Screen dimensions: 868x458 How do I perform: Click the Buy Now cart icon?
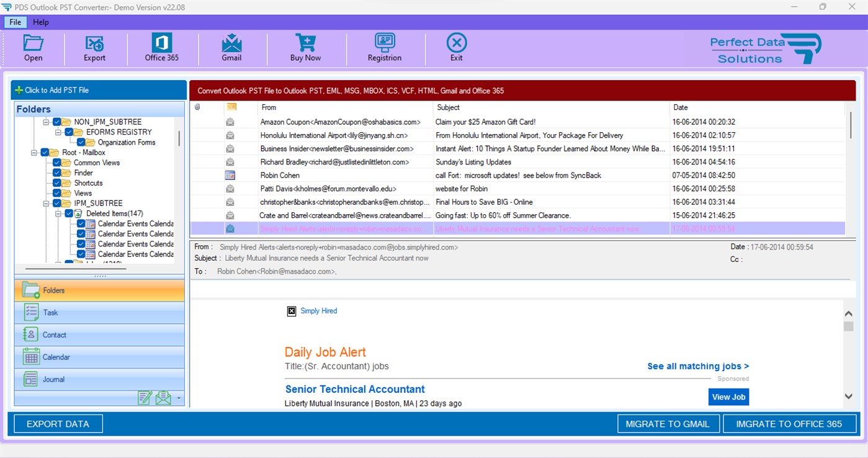(305, 48)
